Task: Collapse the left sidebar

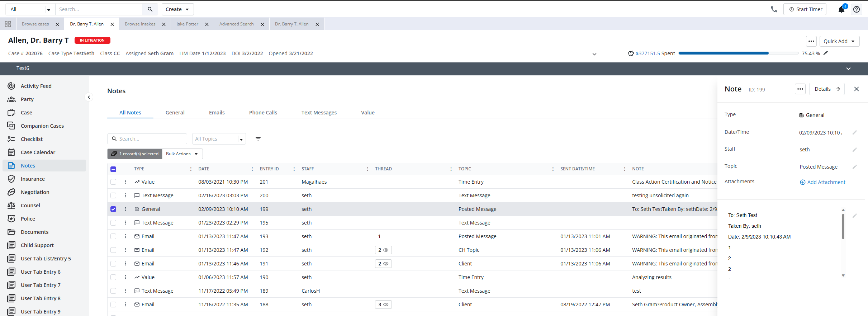Action: coord(89,97)
